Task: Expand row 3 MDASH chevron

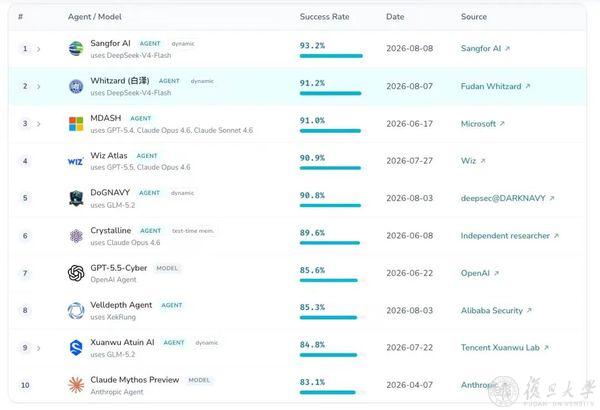Action: point(38,124)
